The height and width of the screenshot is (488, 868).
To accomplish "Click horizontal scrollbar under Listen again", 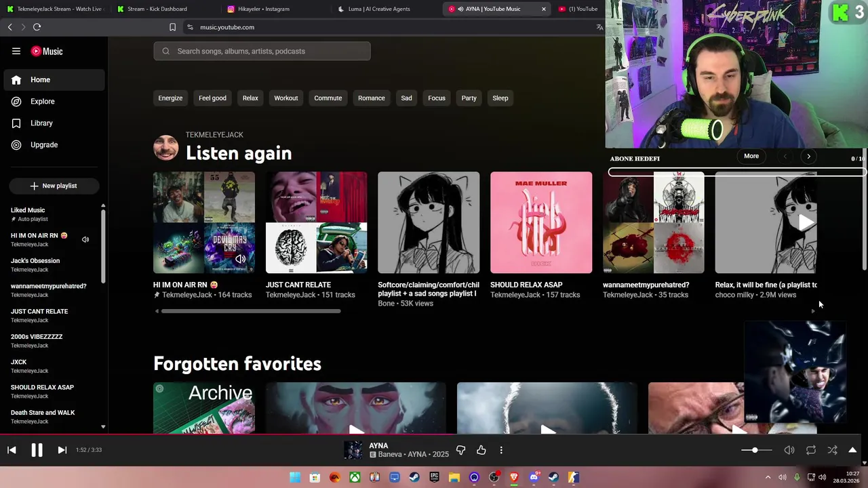I will point(251,311).
